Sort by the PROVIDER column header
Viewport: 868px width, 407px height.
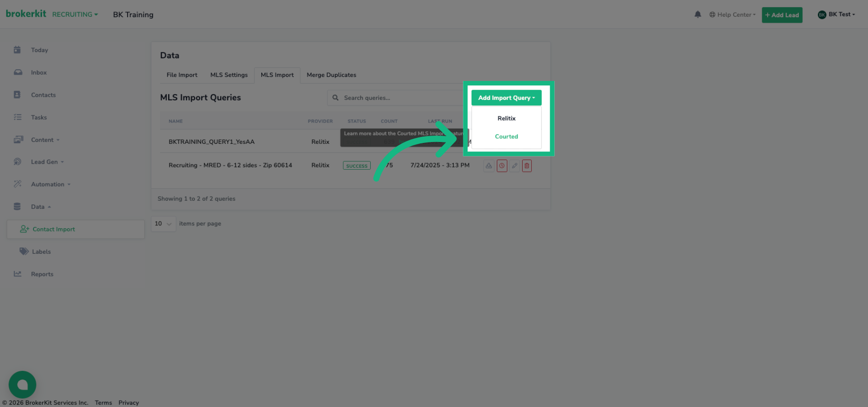320,121
